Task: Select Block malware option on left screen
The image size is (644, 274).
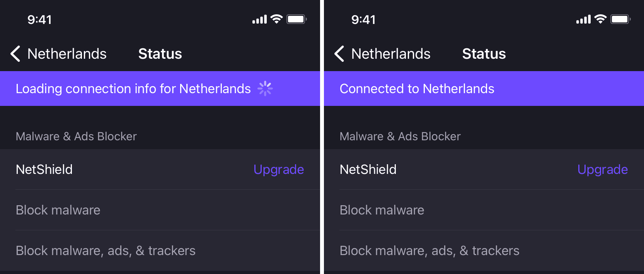Action: [160, 210]
